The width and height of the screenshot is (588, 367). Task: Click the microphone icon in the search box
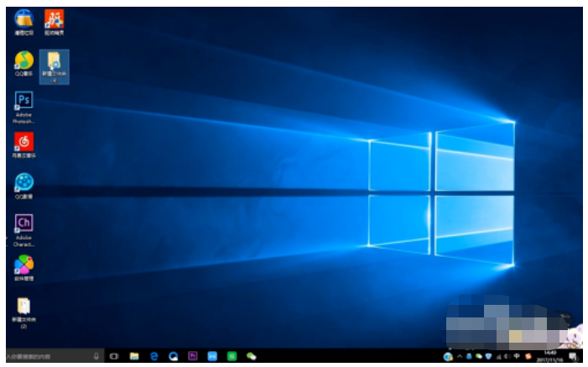click(x=96, y=357)
